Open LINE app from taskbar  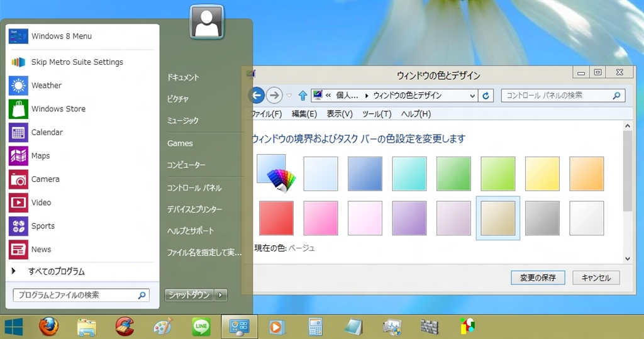201,326
